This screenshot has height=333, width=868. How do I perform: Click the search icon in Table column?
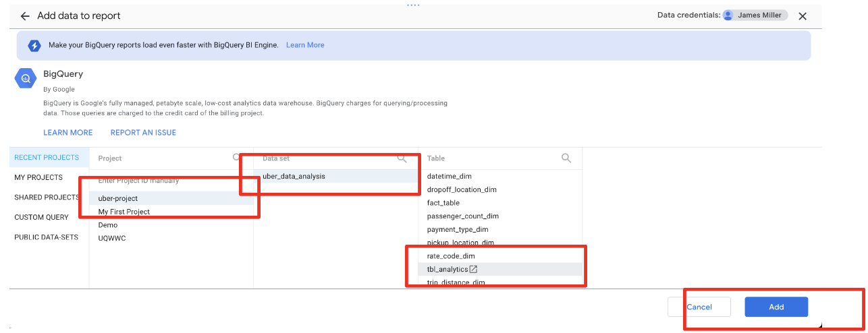pyautogui.click(x=566, y=158)
